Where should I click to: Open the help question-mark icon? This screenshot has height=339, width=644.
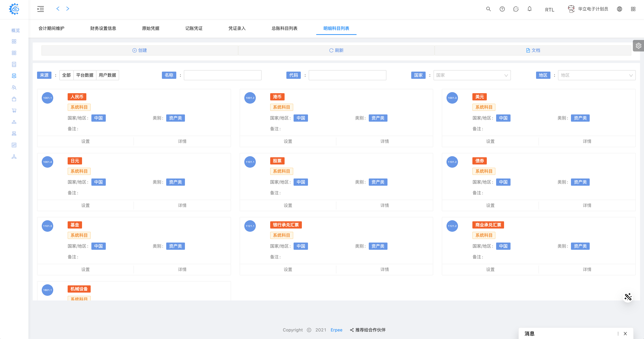[502, 9]
